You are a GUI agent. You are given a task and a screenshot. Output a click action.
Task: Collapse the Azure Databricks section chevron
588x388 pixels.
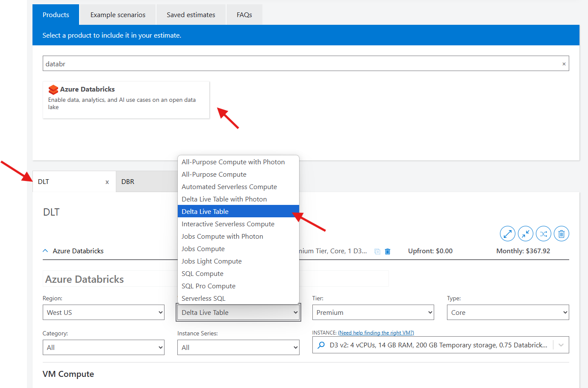click(45, 251)
